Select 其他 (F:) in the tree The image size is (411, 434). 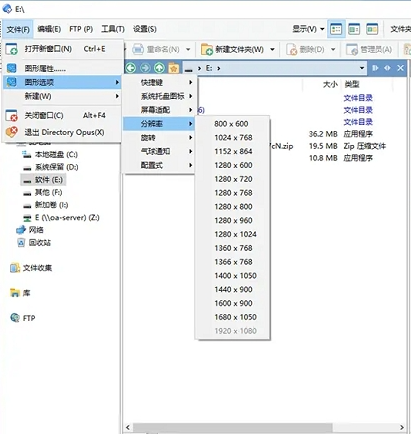click(43, 192)
